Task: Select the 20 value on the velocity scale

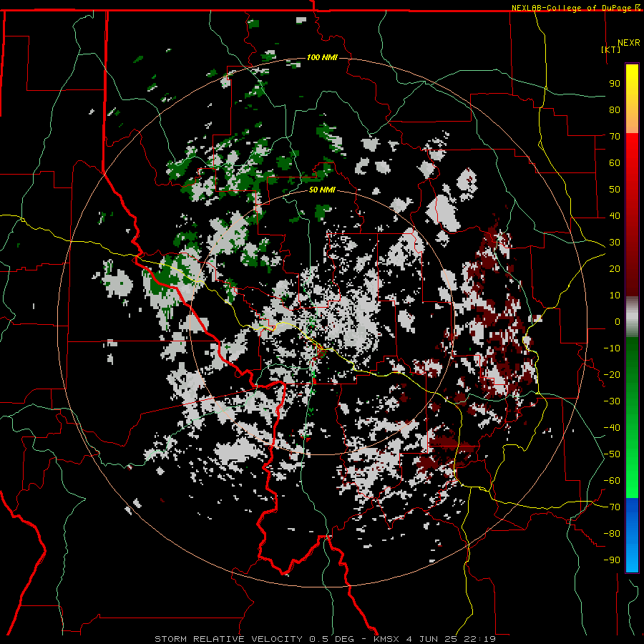Action: (x=615, y=268)
